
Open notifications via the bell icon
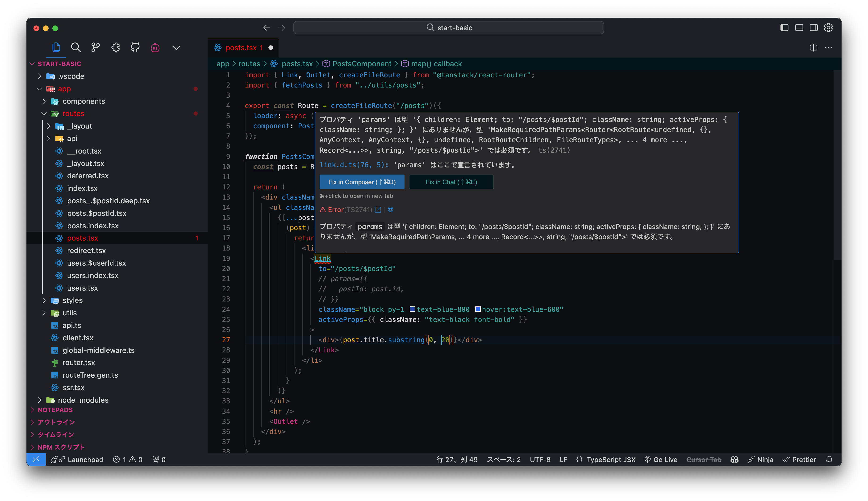click(x=829, y=459)
